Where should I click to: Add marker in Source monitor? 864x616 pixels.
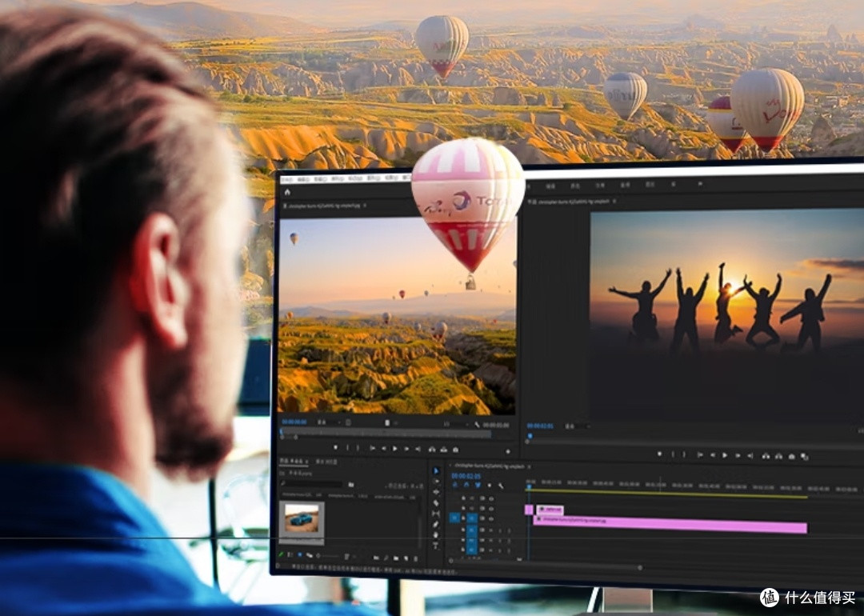(x=335, y=449)
